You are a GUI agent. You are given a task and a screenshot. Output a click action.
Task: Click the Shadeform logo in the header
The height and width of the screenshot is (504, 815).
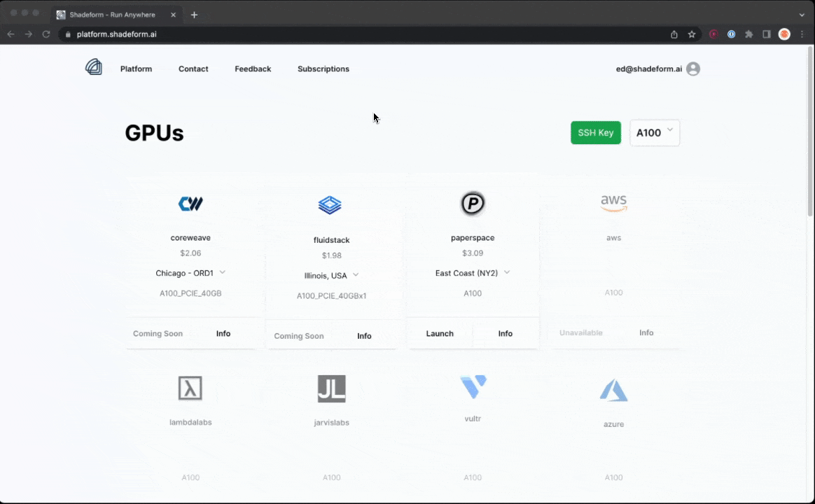tap(94, 67)
